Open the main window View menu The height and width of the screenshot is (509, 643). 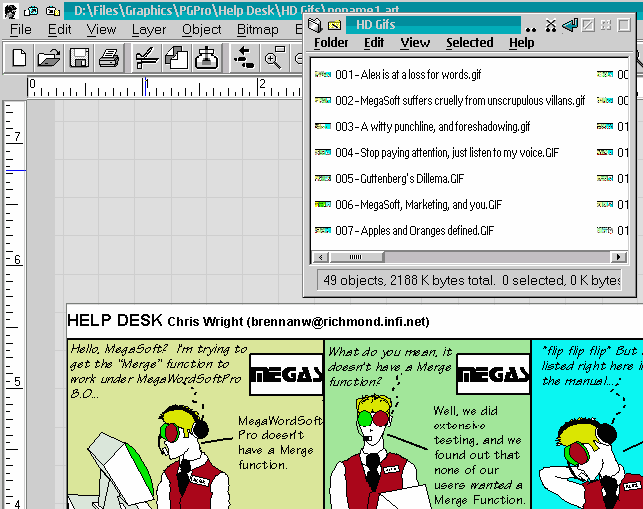click(x=101, y=30)
